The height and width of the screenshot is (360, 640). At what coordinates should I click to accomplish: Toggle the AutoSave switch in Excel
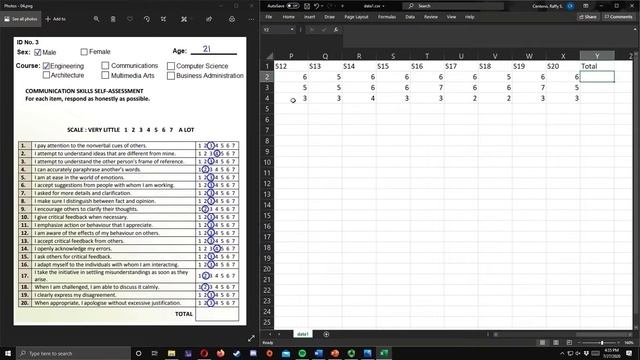coord(292,6)
